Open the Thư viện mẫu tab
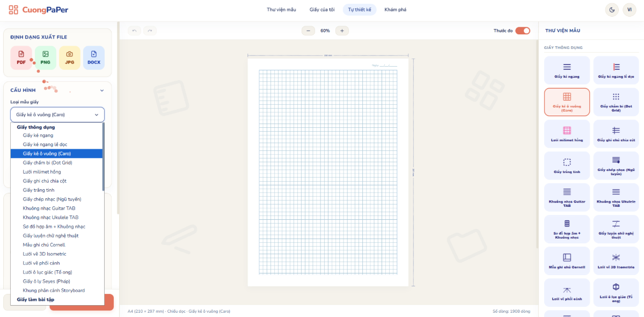The height and width of the screenshot is (317, 644). click(x=281, y=10)
